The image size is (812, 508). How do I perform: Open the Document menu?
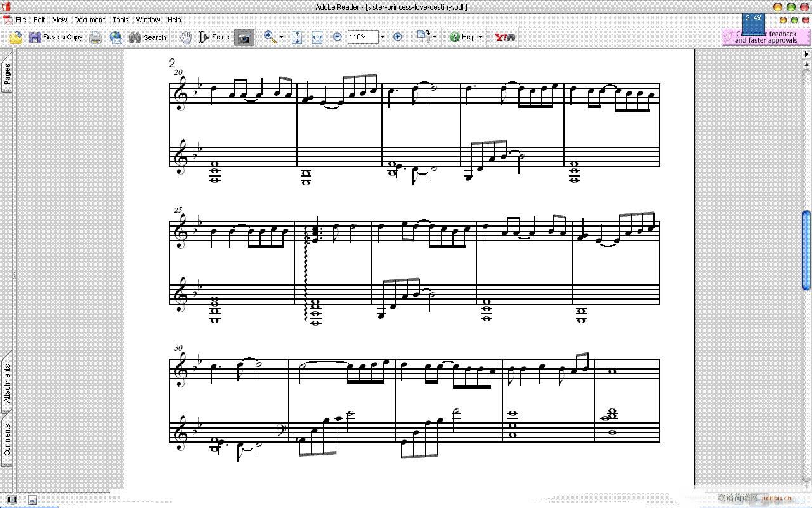[89, 20]
